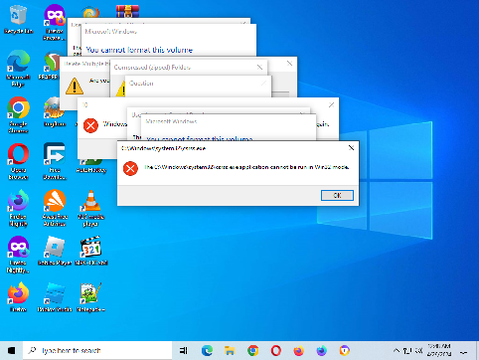
Task: Launch Firefox from the taskbar
Action: pyautogui.click(x=299, y=350)
